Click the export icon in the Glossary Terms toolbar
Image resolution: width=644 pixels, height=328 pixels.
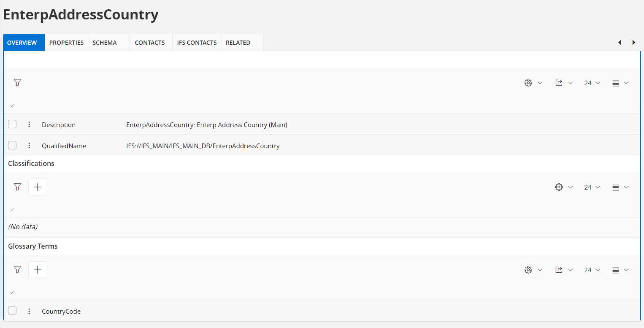pyautogui.click(x=559, y=270)
